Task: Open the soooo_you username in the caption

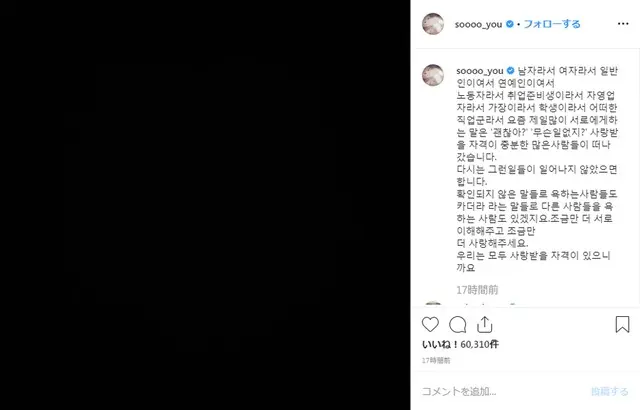Action: click(480, 71)
